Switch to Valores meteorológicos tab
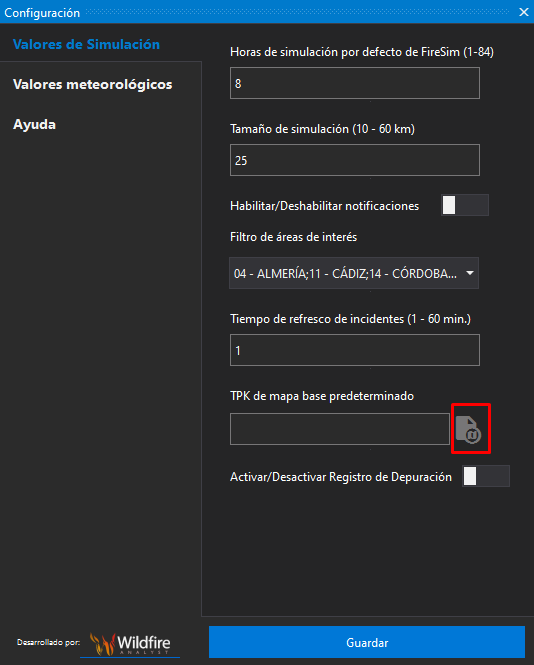 (92, 84)
